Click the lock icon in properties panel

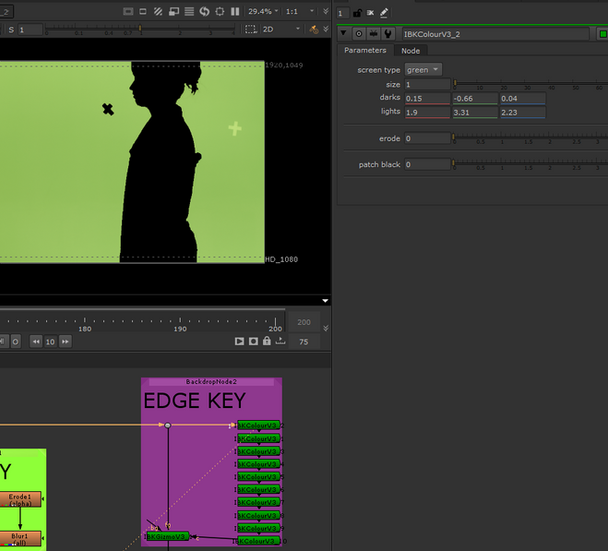(357, 13)
